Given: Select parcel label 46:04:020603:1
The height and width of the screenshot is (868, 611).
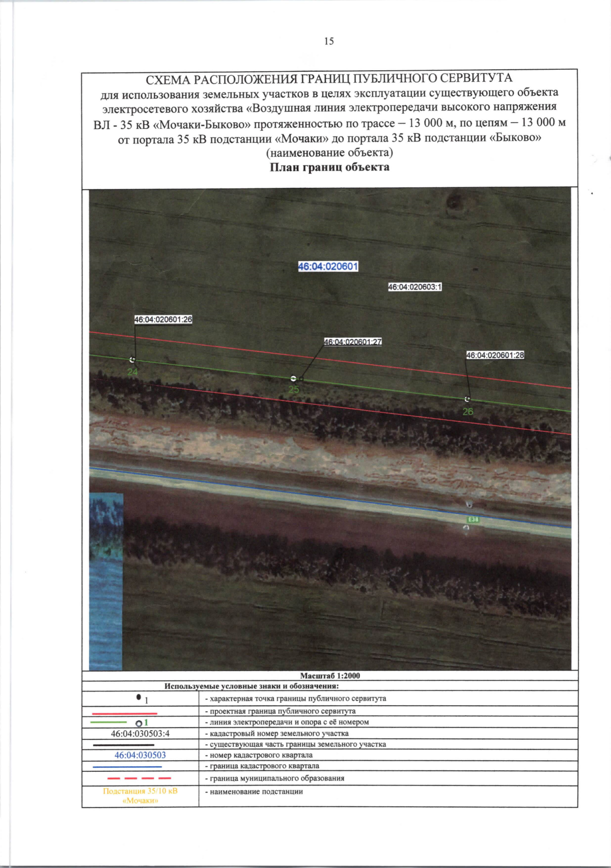Looking at the screenshot, I should pyautogui.click(x=414, y=287).
